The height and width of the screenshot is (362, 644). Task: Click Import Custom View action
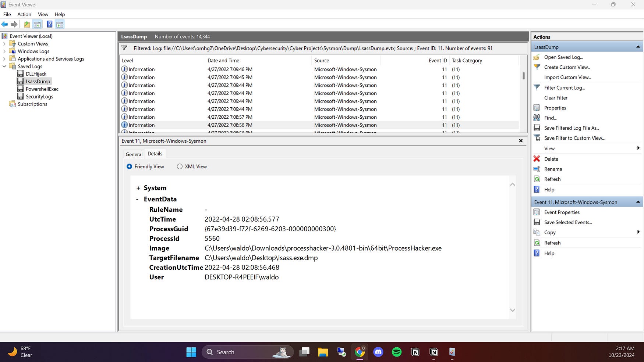(x=567, y=77)
